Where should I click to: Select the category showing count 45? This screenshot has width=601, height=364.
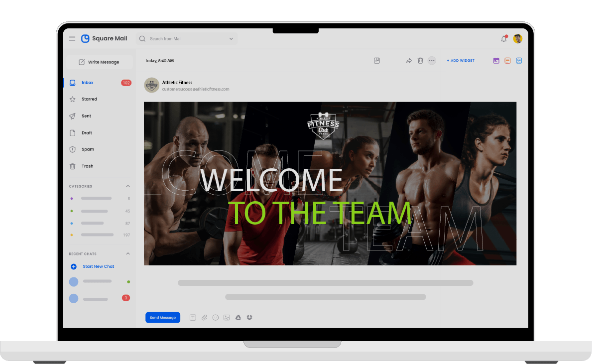pos(100,211)
